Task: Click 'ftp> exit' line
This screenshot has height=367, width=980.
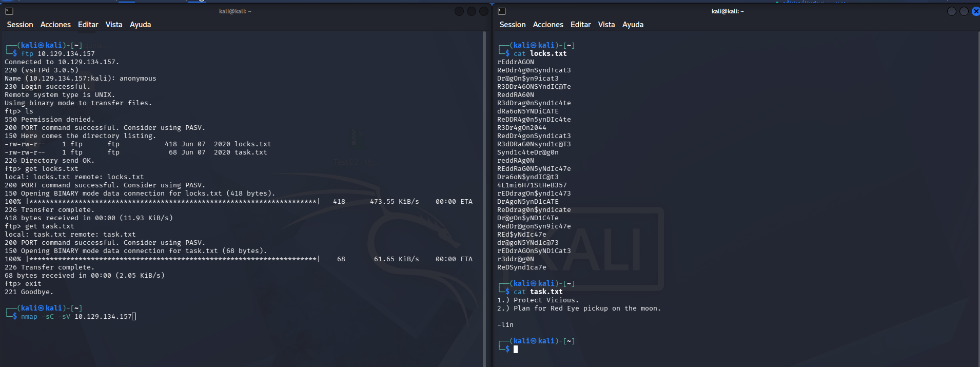Action: (x=23, y=284)
